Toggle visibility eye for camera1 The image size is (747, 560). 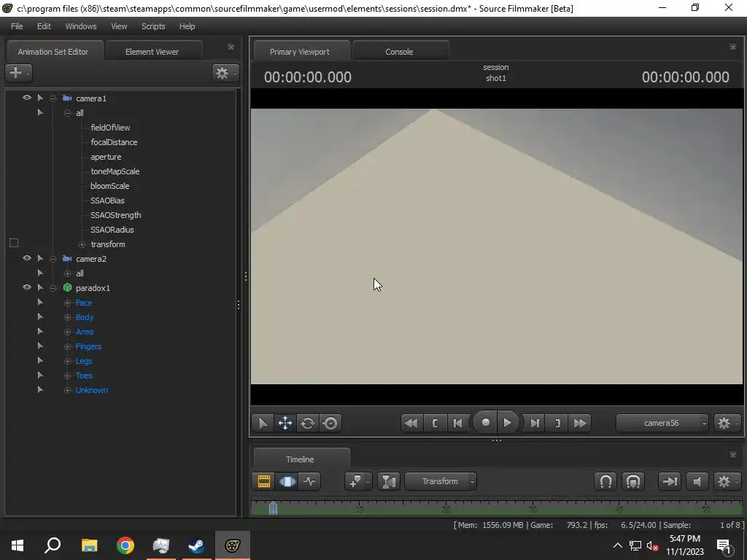[27, 98]
